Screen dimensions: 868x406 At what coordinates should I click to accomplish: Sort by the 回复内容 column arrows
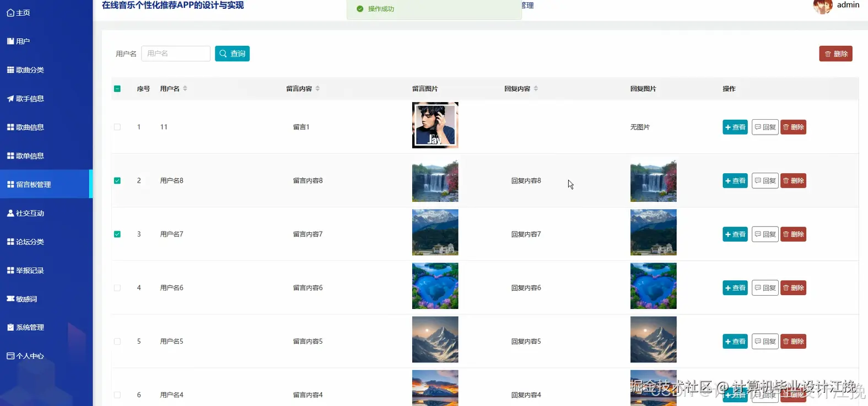(536, 88)
